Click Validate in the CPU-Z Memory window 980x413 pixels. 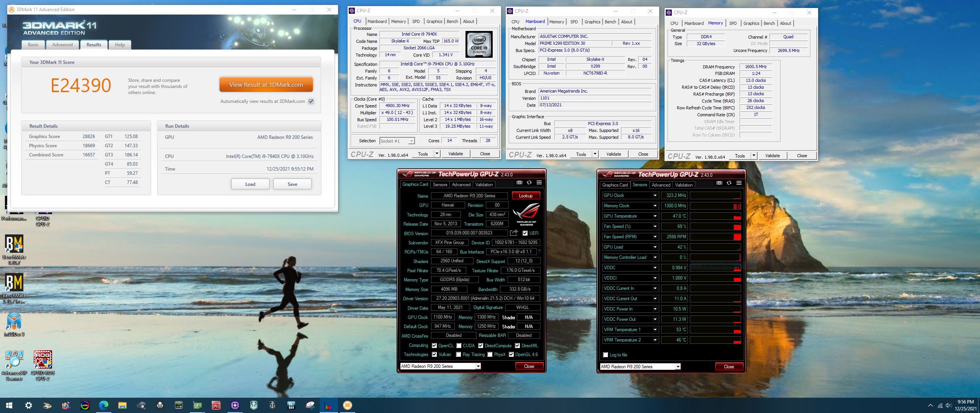(772, 156)
